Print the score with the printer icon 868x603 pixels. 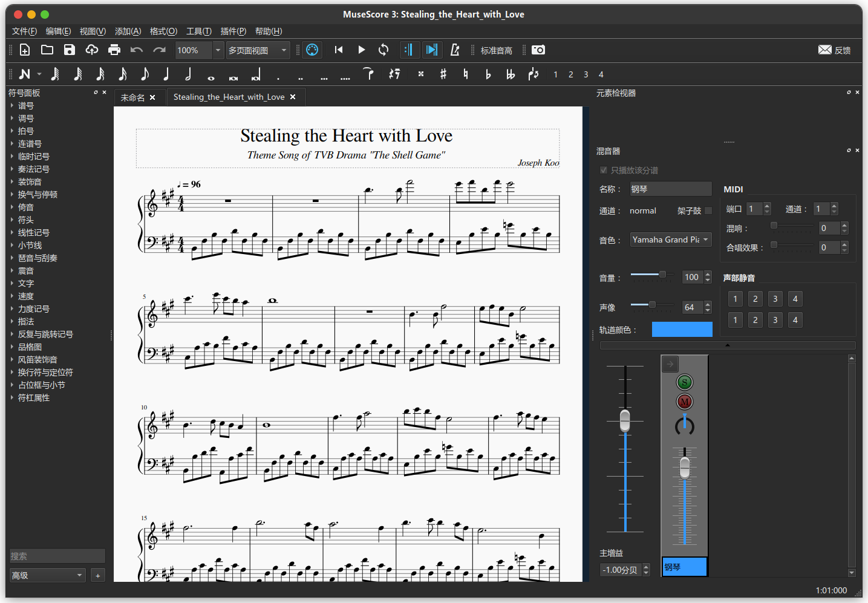(x=114, y=50)
